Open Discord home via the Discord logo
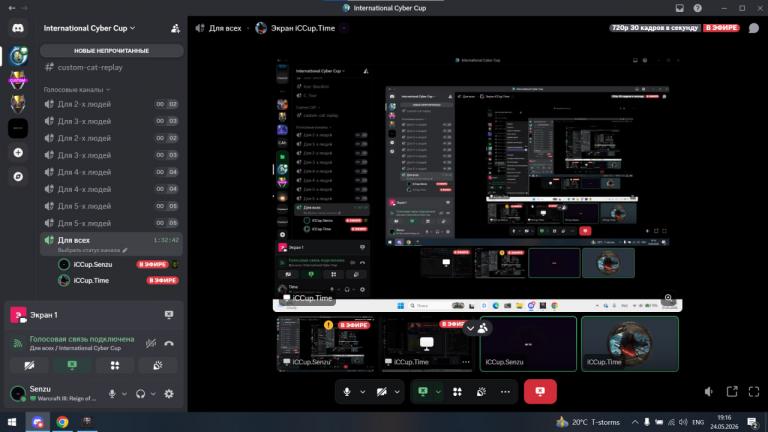 (x=18, y=28)
